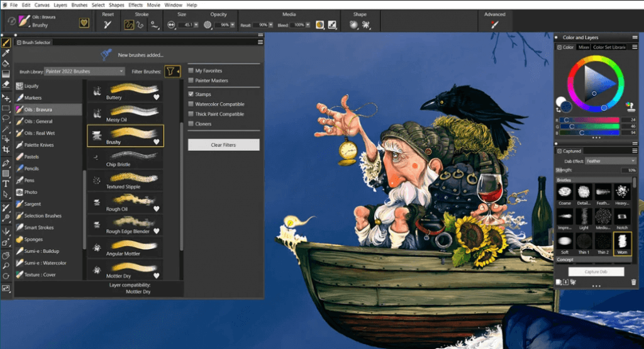Image resolution: width=644 pixels, height=349 pixels.
Task: Click the Reset brush icon
Action: 108,25
